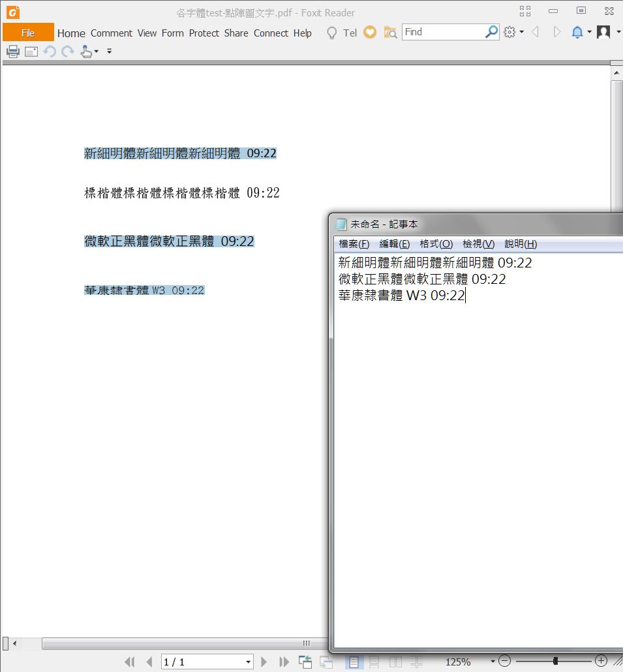The width and height of the screenshot is (623, 672).
Task: Open the page number 1 / 1 combo box
Action: click(207, 662)
